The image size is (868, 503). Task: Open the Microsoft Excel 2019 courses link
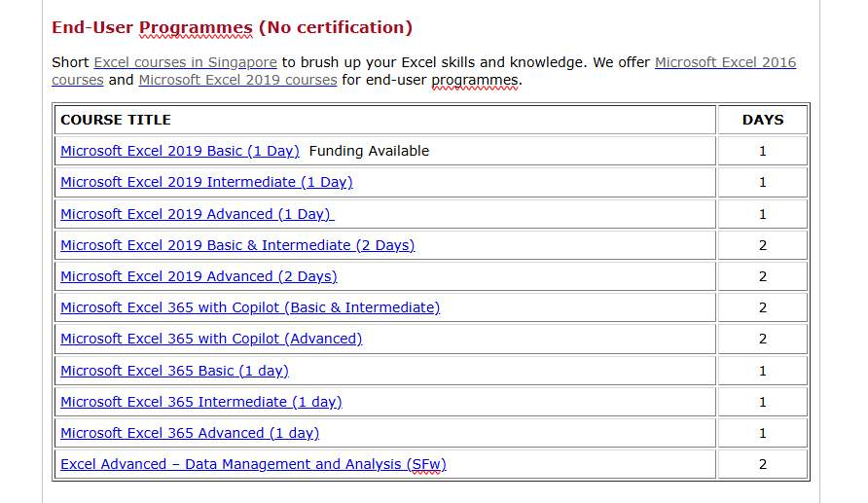coord(238,80)
